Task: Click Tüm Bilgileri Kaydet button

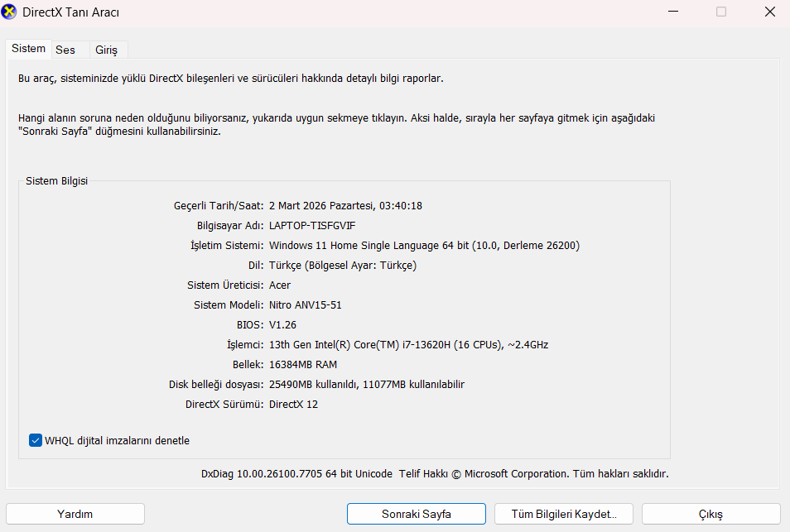Action: 563,514
